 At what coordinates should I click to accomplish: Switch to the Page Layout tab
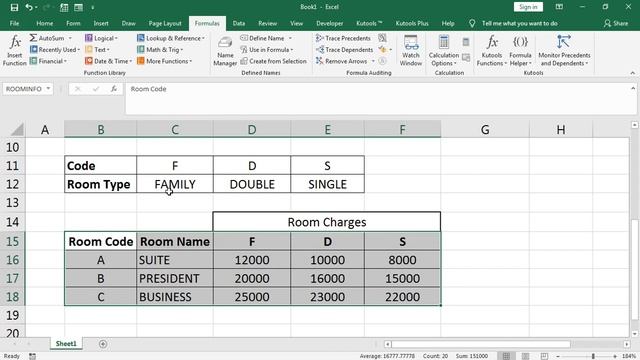click(165, 23)
